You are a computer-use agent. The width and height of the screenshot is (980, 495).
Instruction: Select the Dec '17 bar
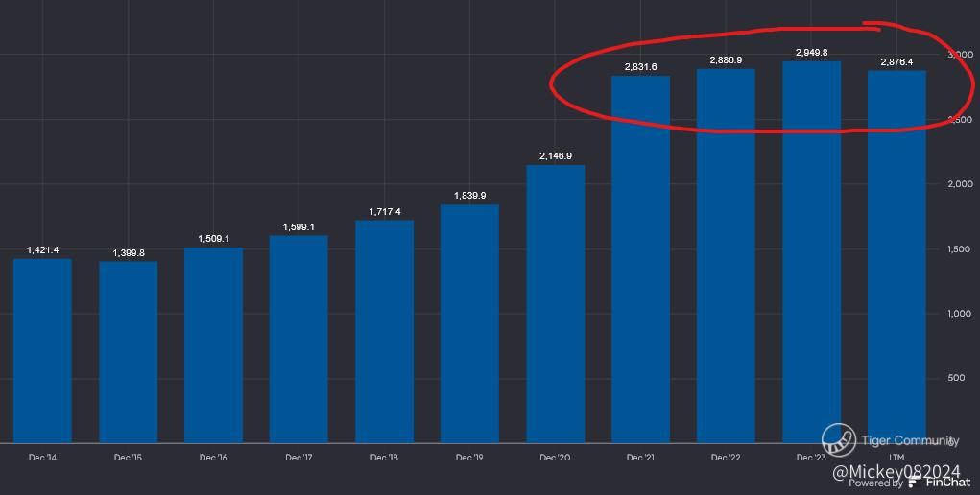pos(299,339)
